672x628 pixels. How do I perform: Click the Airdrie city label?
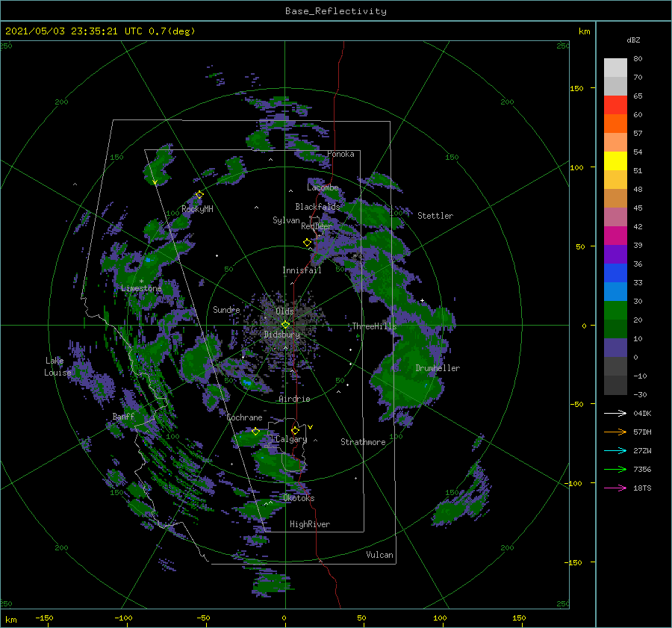(294, 399)
